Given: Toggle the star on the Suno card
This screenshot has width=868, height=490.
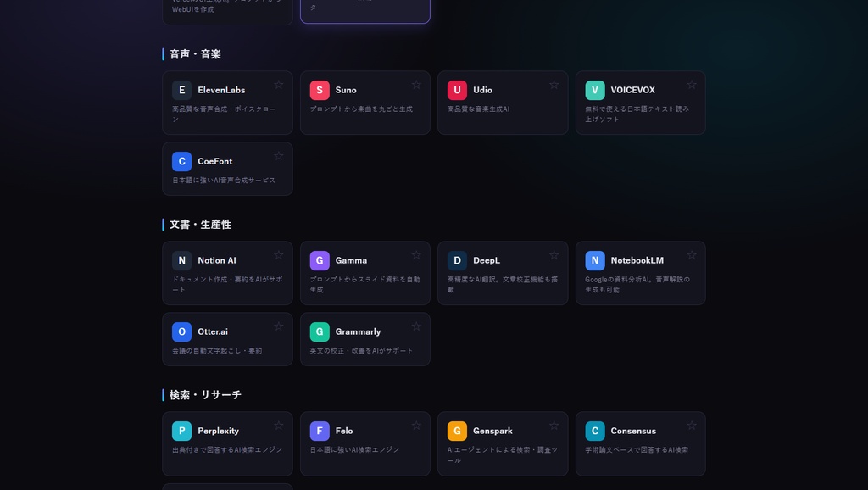Looking at the screenshot, I should pyautogui.click(x=416, y=85).
